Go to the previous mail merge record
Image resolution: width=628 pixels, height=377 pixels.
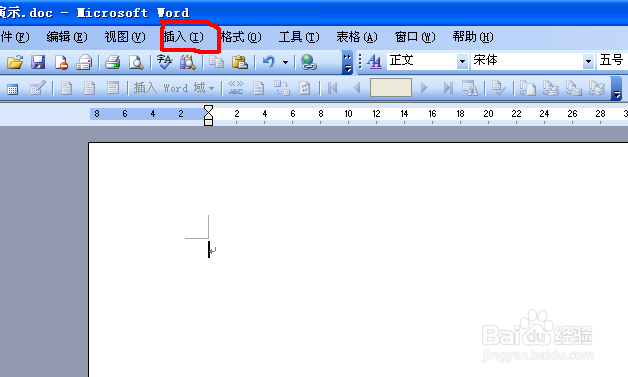357,88
